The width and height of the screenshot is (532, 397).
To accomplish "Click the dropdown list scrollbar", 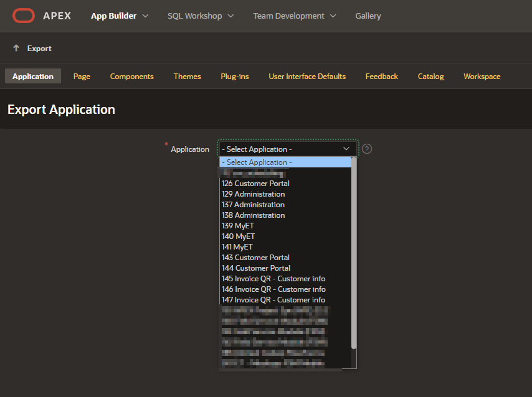I will pyautogui.click(x=354, y=249).
